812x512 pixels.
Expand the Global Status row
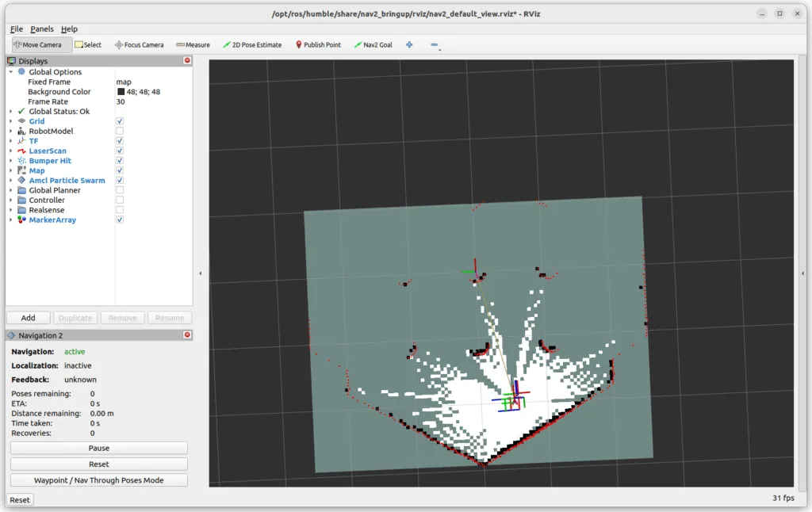coord(11,111)
